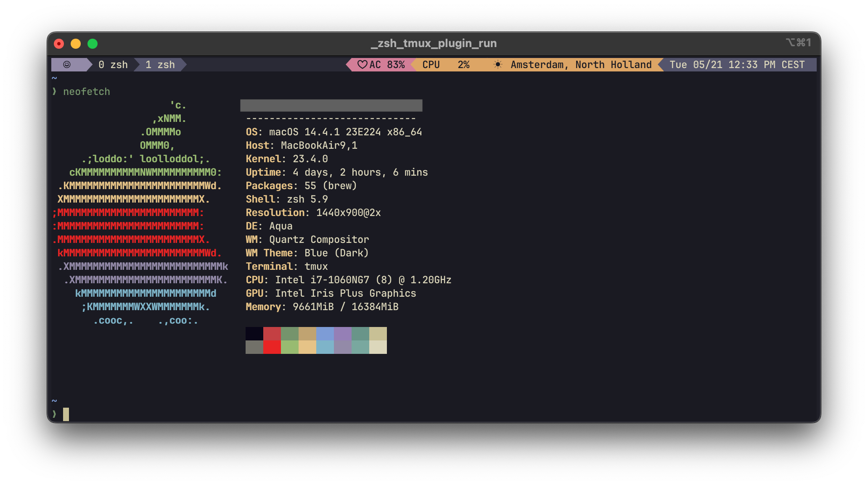
Task: Click the OS: macOS 14.4.1 line
Action: [x=334, y=132]
